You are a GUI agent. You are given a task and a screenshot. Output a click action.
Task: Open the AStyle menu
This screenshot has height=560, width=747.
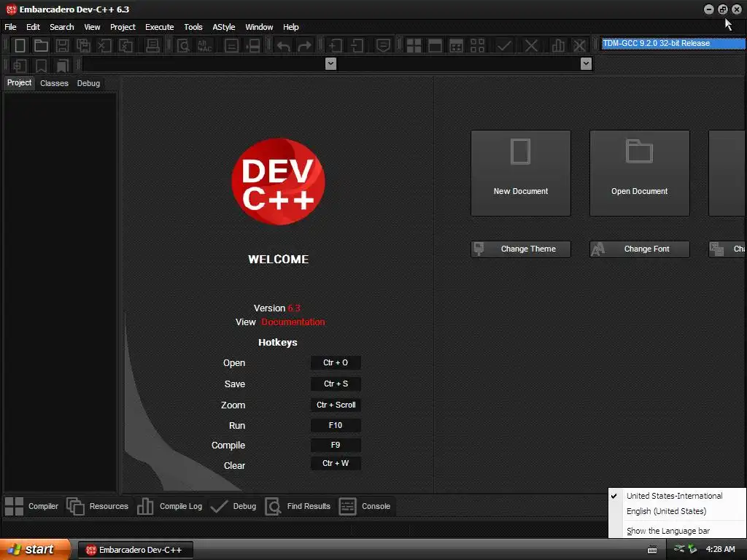pyautogui.click(x=224, y=27)
